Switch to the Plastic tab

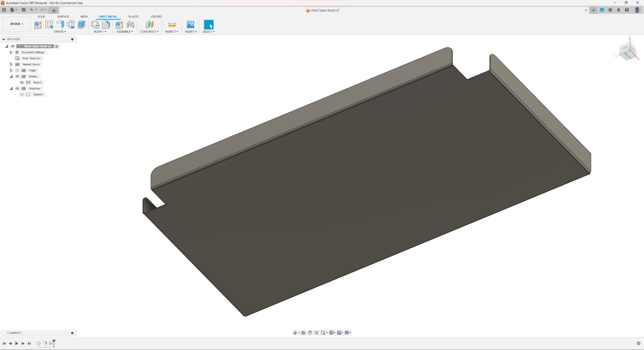click(134, 16)
